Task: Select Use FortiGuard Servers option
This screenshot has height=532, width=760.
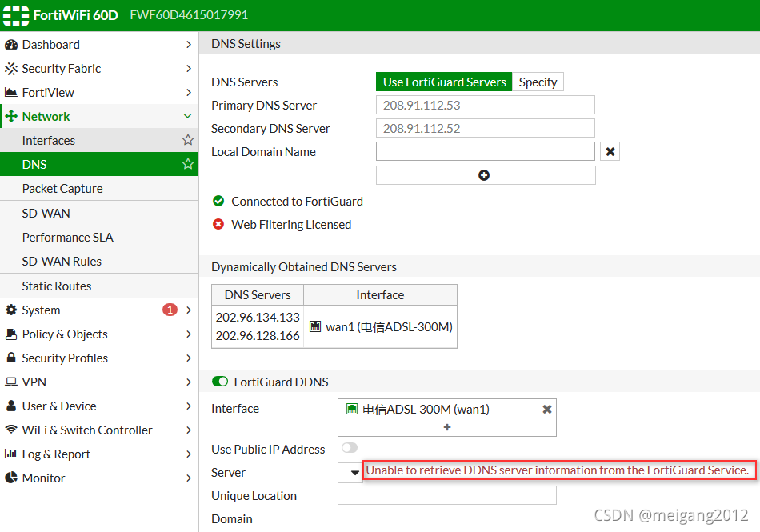Action: 444,82
